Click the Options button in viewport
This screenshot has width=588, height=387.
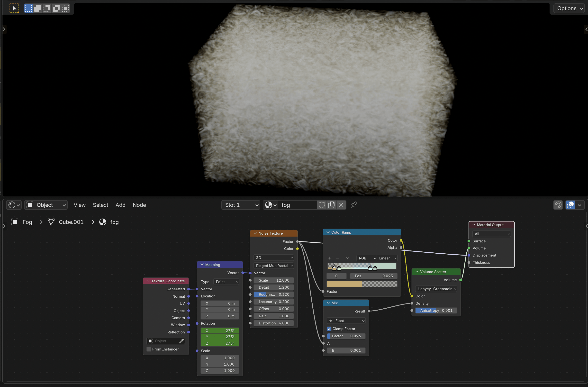click(x=570, y=9)
